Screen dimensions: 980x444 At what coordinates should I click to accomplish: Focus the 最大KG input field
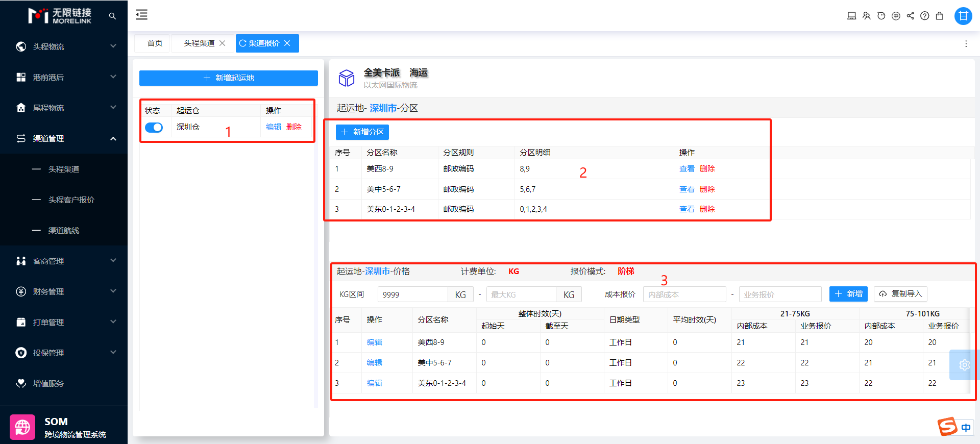[521, 294]
